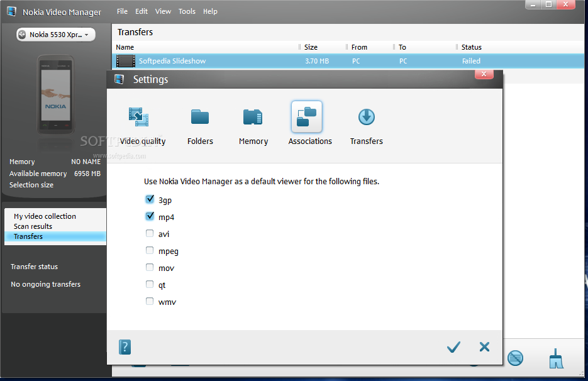Screen dimensions: 588x381
Task: Click the help question mark icon
Action: (x=125, y=347)
